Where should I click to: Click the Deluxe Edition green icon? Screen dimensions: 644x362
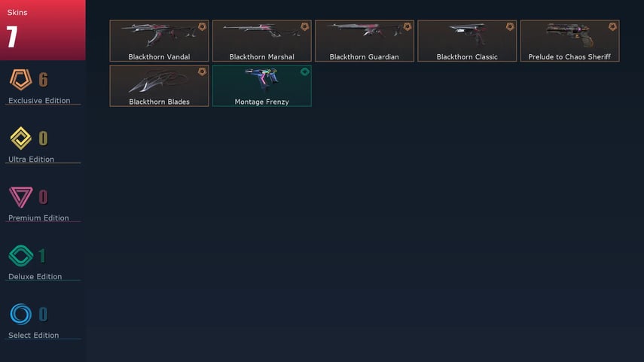tap(20, 256)
